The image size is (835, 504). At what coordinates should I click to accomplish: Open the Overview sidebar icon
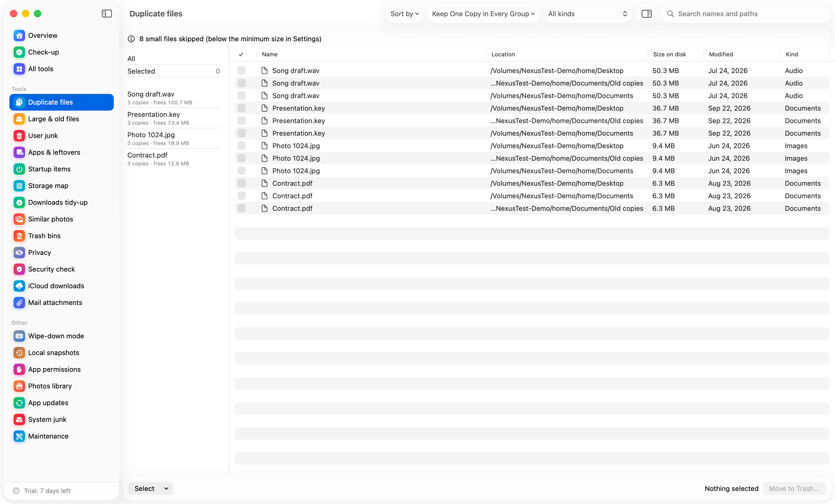[19, 35]
